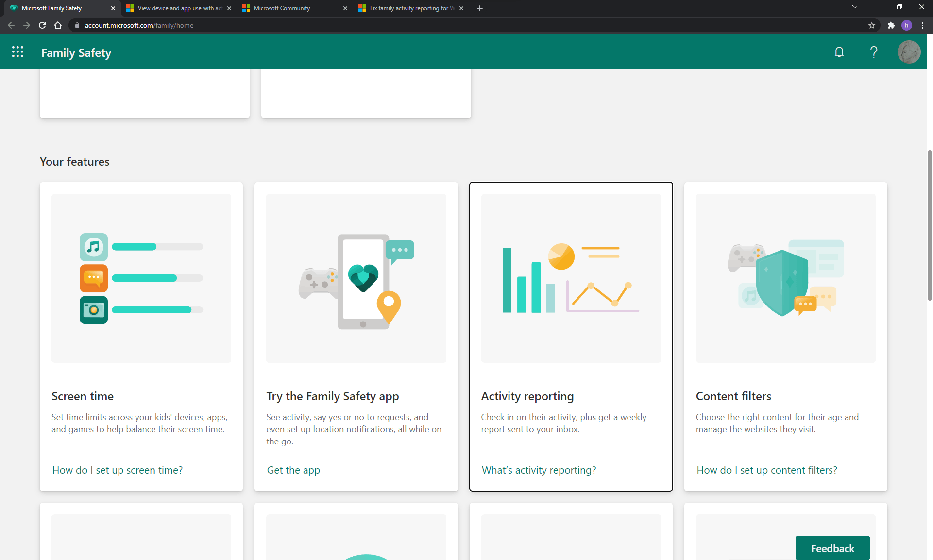Reload the current page
Viewport: 933px width, 560px height.
point(42,25)
